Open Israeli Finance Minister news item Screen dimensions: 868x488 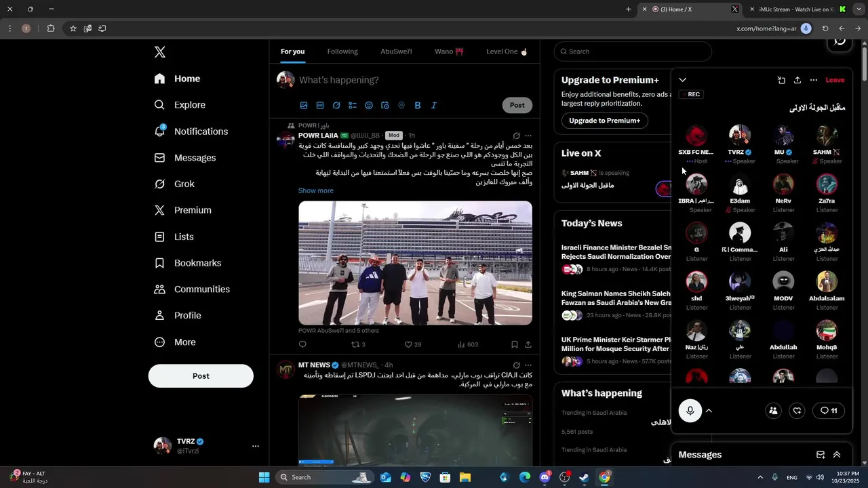point(616,252)
